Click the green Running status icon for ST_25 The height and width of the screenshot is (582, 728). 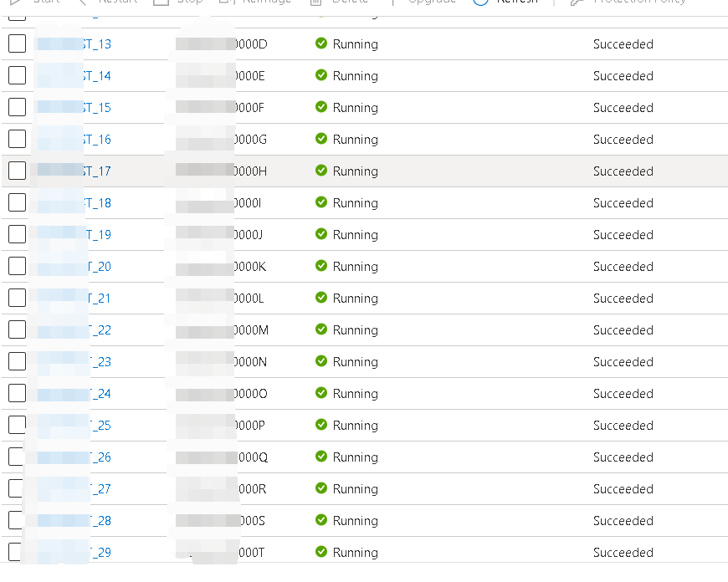321,425
